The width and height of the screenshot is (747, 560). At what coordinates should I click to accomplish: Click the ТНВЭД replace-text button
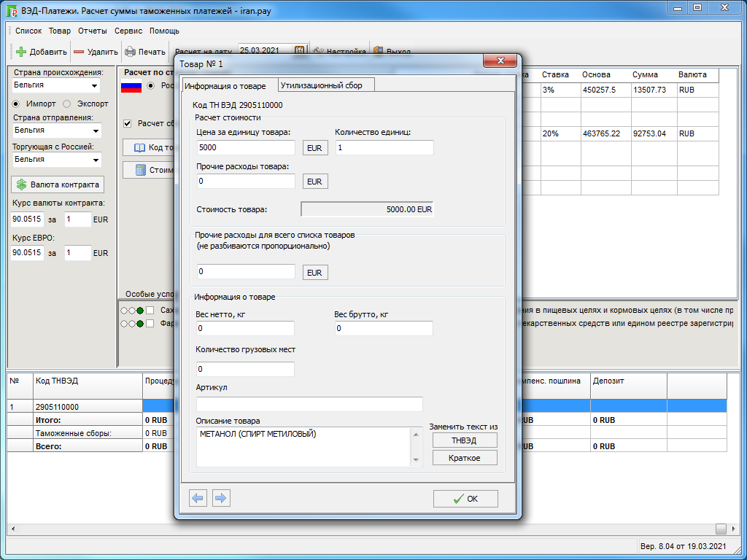[465, 440]
